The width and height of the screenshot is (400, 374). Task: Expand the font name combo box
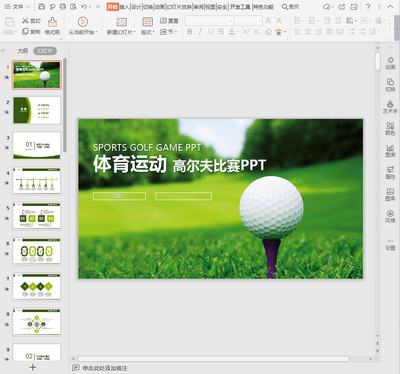point(231,21)
